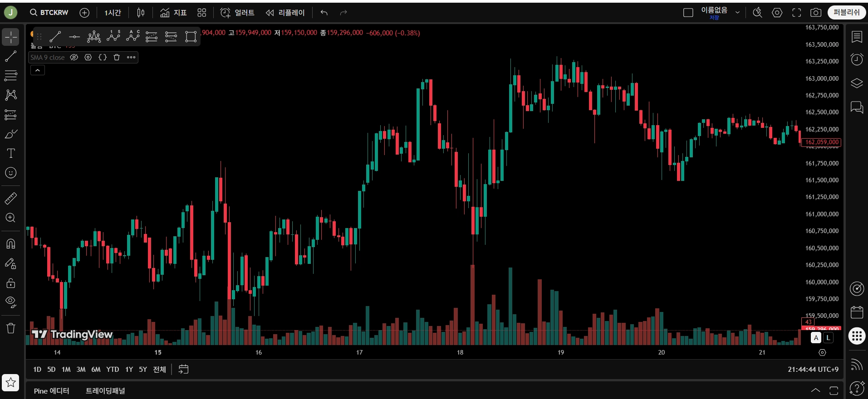868x399 pixels.
Task: Open the Pine 에디터 tab
Action: point(51,391)
